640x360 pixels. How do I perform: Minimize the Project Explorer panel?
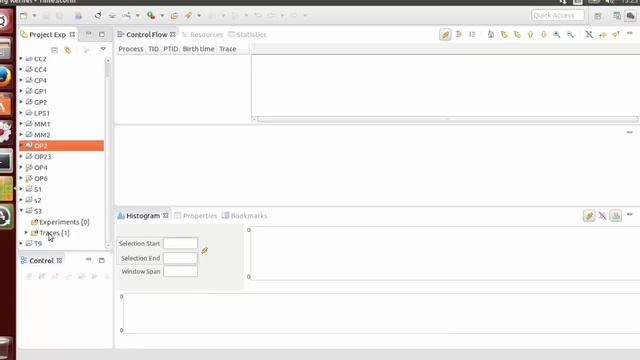pos(89,33)
